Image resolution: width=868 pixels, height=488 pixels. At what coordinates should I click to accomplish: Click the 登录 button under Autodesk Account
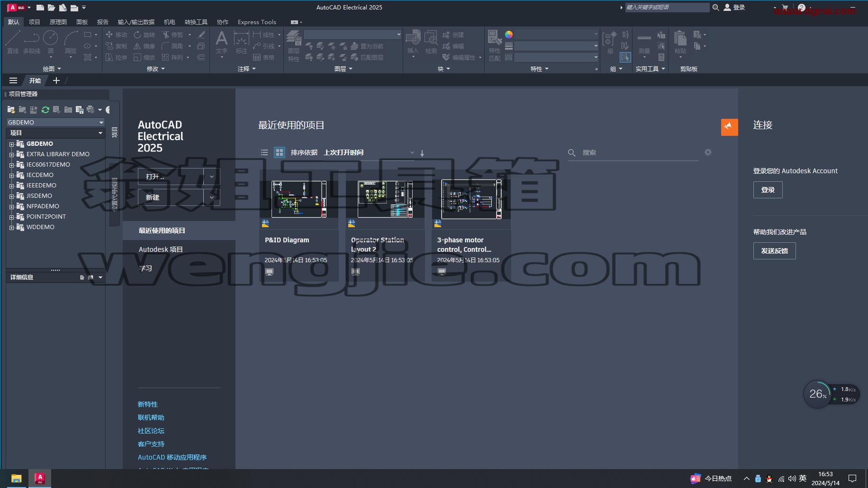tap(768, 190)
